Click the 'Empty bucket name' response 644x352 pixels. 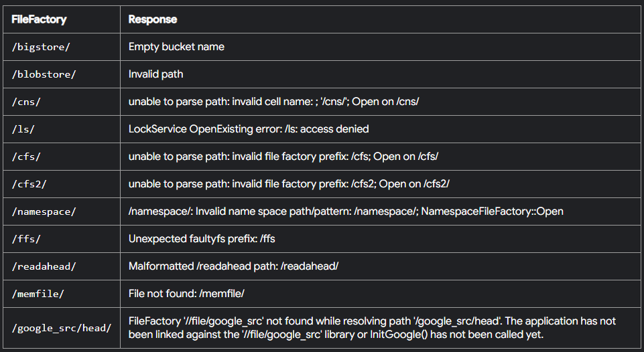(177, 47)
